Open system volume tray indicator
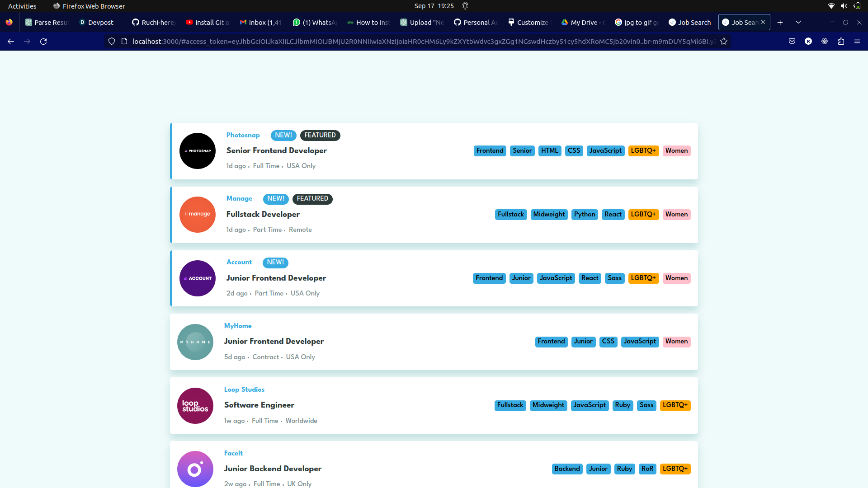The image size is (868, 488). coord(844,6)
